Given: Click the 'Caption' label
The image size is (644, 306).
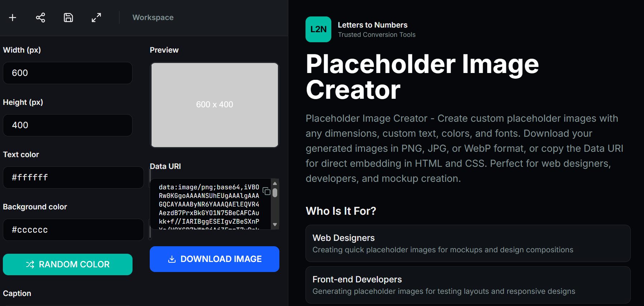Looking at the screenshot, I should (x=17, y=293).
